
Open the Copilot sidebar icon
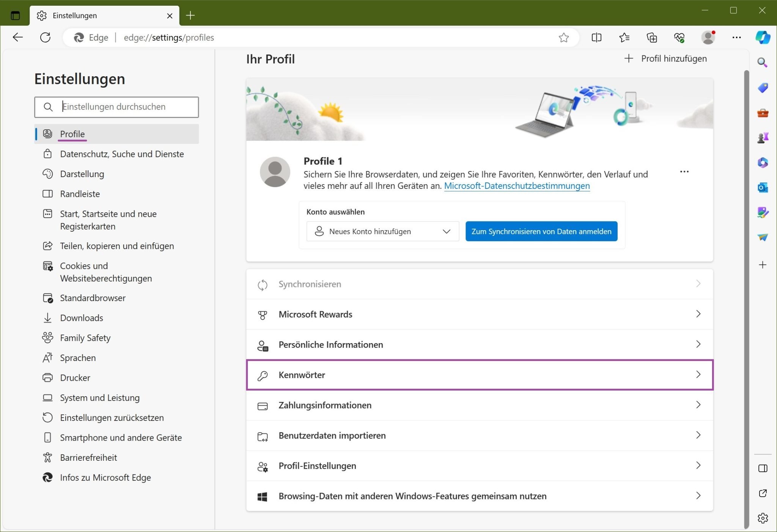tap(763, 38)
